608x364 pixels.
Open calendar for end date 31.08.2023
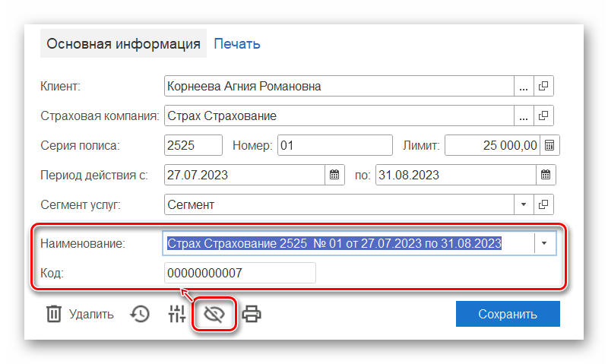pyautogui.click(x=546, y=175)
